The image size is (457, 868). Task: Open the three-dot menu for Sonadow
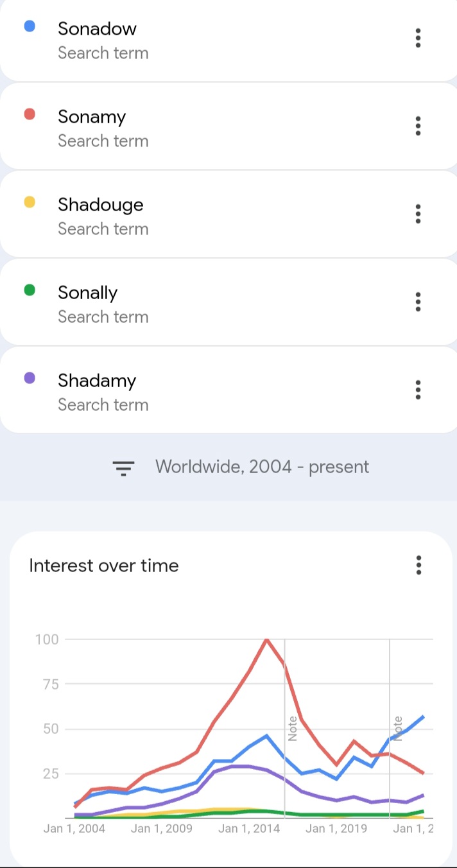[418, 39]
